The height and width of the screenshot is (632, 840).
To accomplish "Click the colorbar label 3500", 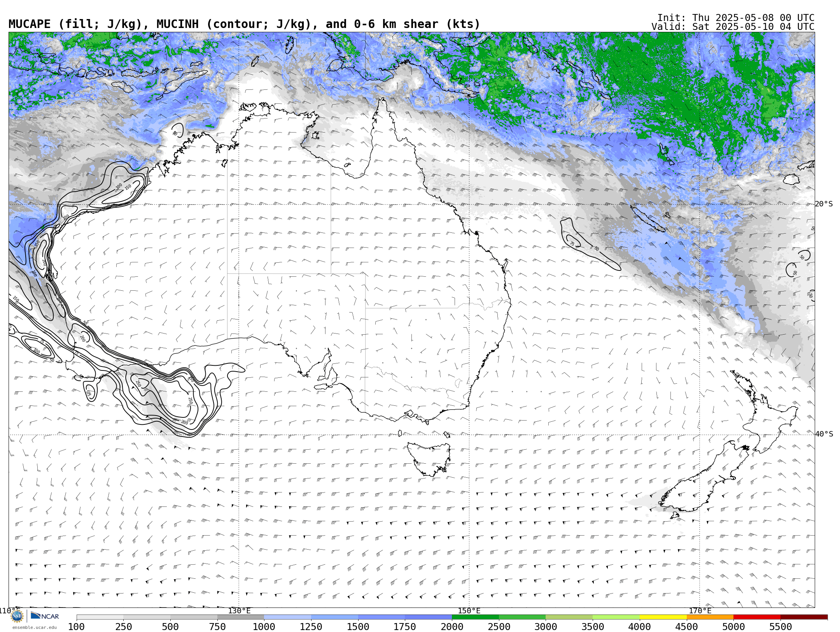I will [x=593, y=627].
